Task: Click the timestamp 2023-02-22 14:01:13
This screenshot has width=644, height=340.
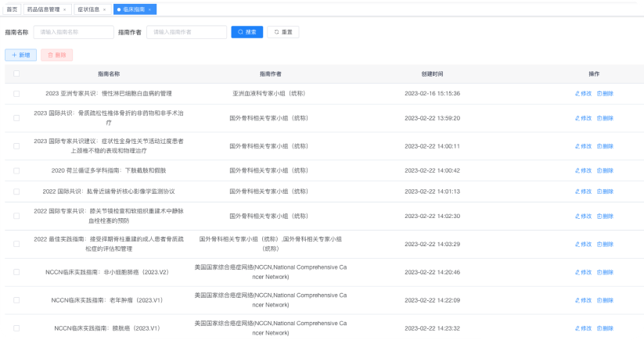Action: pyautogui.click(x=432, y=191)
